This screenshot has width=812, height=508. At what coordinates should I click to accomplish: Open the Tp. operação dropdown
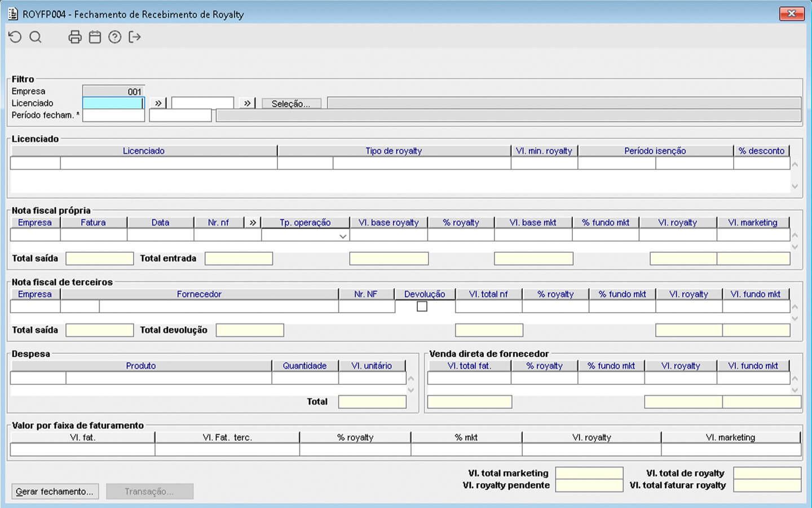click(x=342, y=236)
